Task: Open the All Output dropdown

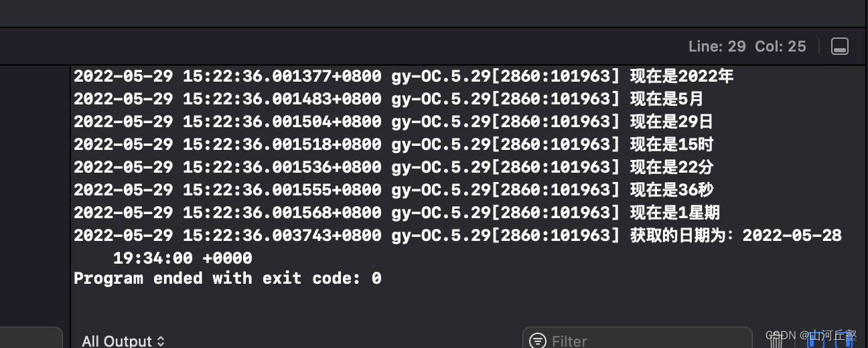Action: (x=123, y=341)
